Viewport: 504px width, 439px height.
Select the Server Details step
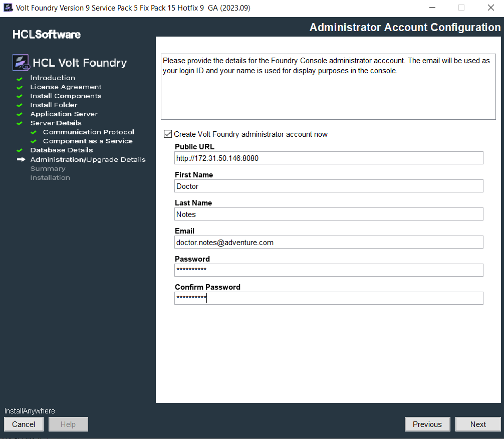coord(56,123)
